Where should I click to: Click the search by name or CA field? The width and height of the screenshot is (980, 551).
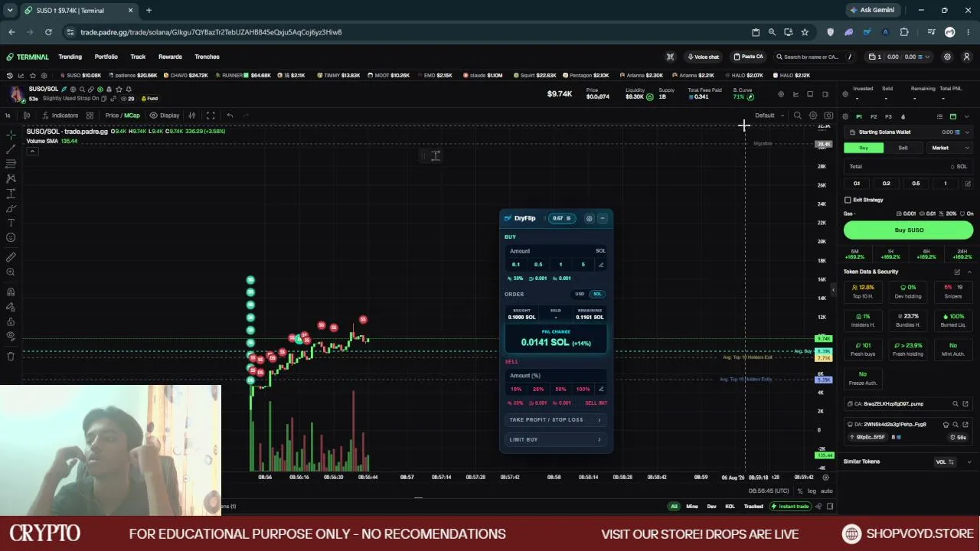(816, 57)
